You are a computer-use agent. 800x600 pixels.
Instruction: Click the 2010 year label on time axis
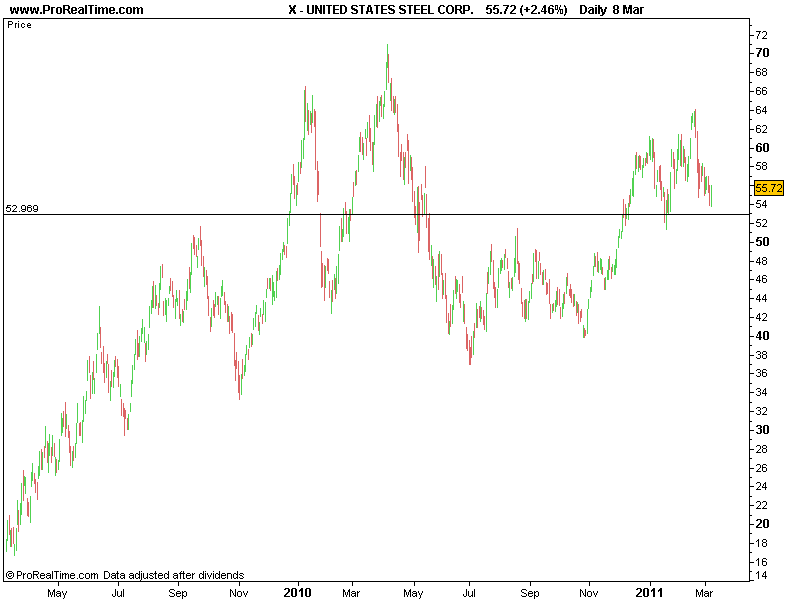[x=297, y=592]
